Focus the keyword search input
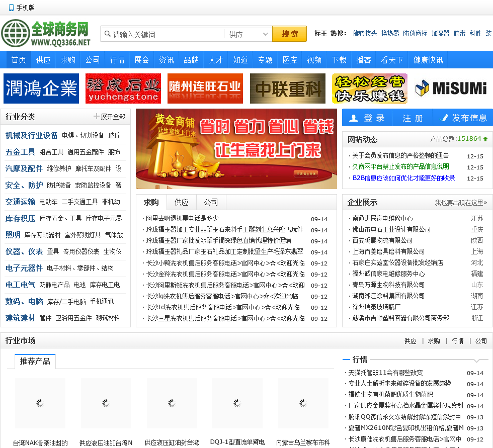 [x=162, y=34]
